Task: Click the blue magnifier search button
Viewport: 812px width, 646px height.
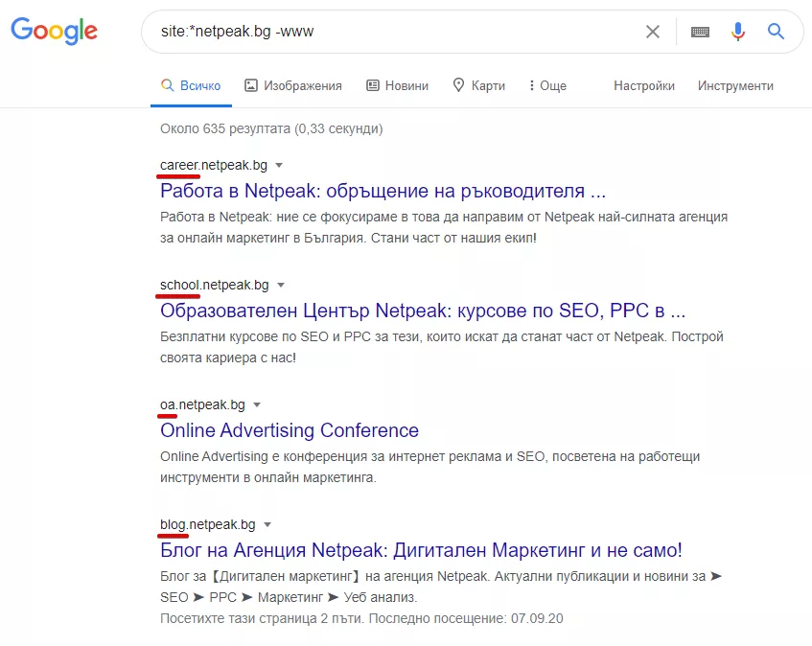Action: click(x=776, y=32)
